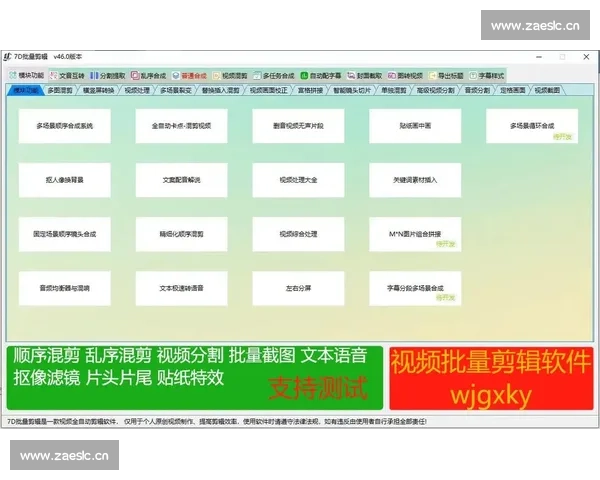Open the 多场景顺序合成系统 module
This screenshot has height=480, width=600.
(x=65, y=126)
